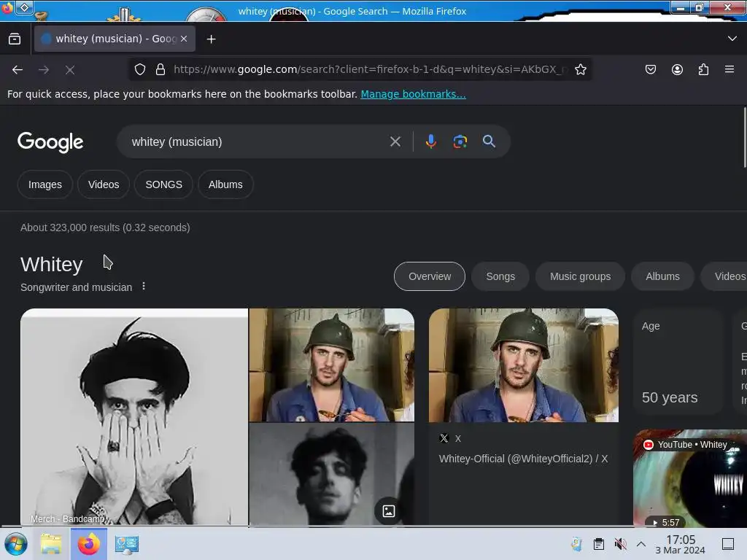
Task: Click the Firefox taskbar icon
Action: click(x=88, y=544)
